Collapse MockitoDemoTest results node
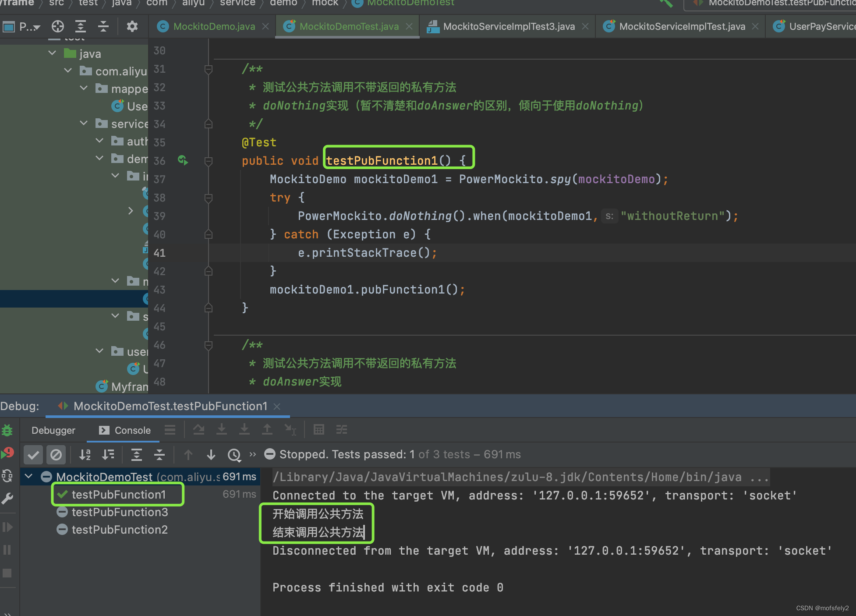856x616 pixels. 28,476
